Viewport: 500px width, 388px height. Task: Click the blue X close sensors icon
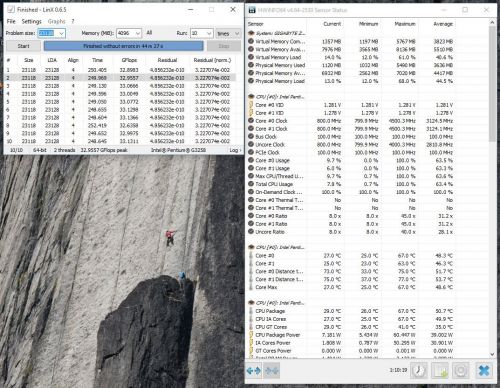coord(484,370)
